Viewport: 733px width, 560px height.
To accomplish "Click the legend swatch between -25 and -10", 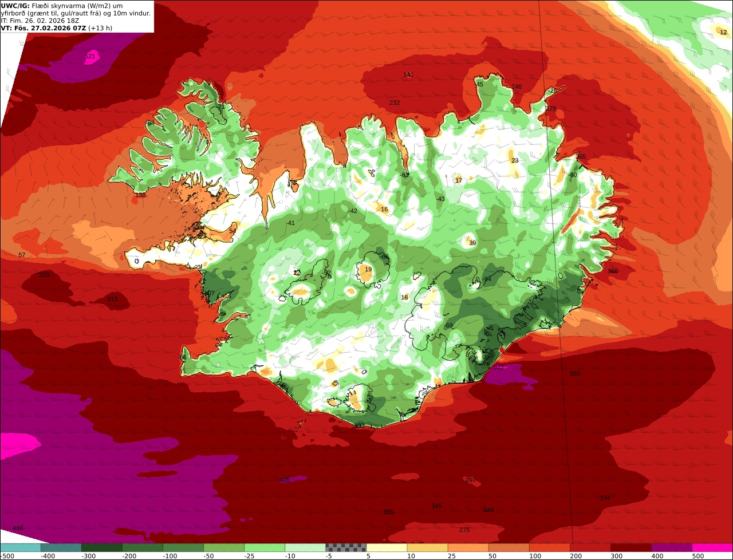I will [265, 547].
